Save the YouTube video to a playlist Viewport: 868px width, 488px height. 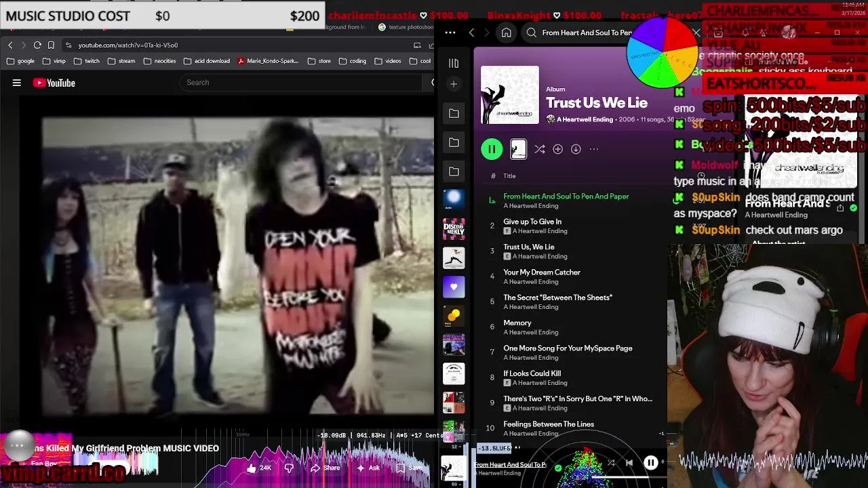409,468
